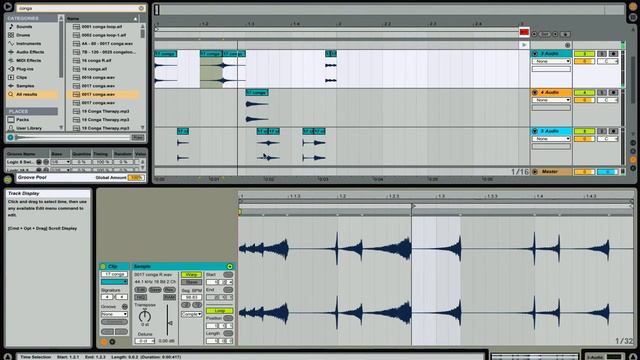Click the file icon of 0001 conga loop.aif
Image resolution: width=640 pixels, height=360 pixels.
coord(76,27)
